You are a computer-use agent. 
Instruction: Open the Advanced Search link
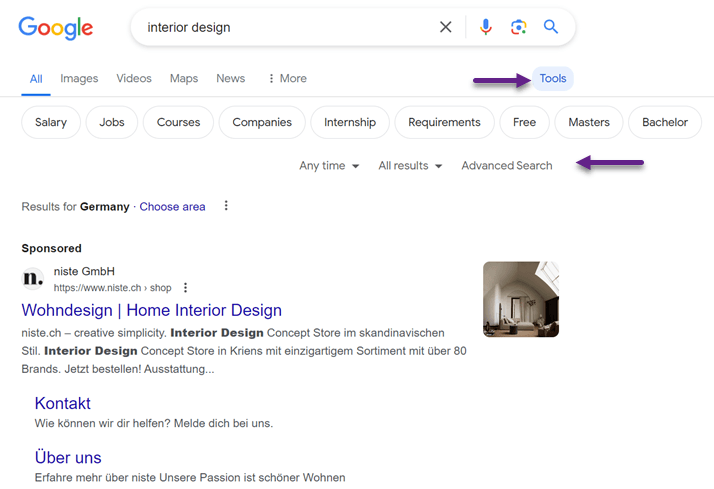[x=507, y=166]
